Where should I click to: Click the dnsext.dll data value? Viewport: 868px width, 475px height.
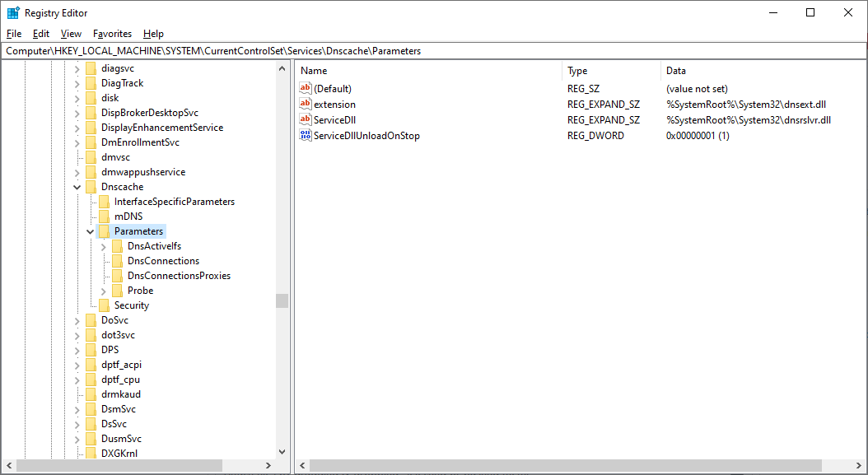[x=745, y=104]
